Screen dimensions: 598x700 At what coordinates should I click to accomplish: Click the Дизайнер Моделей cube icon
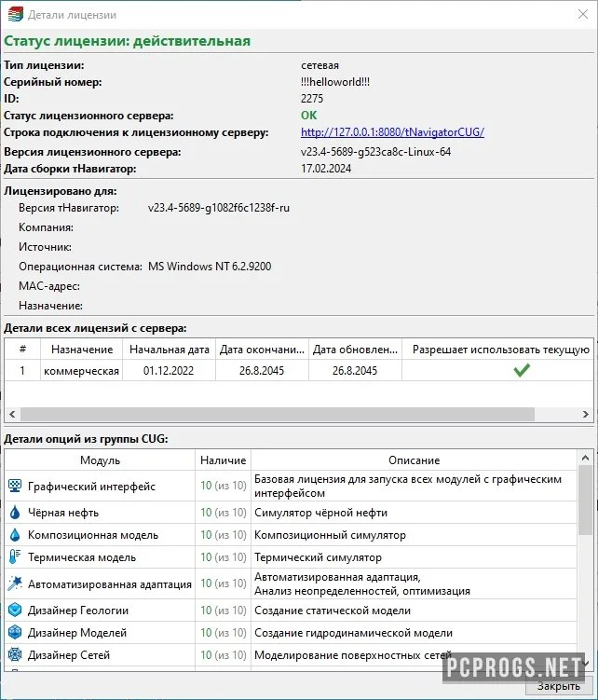tap(15, 632)
